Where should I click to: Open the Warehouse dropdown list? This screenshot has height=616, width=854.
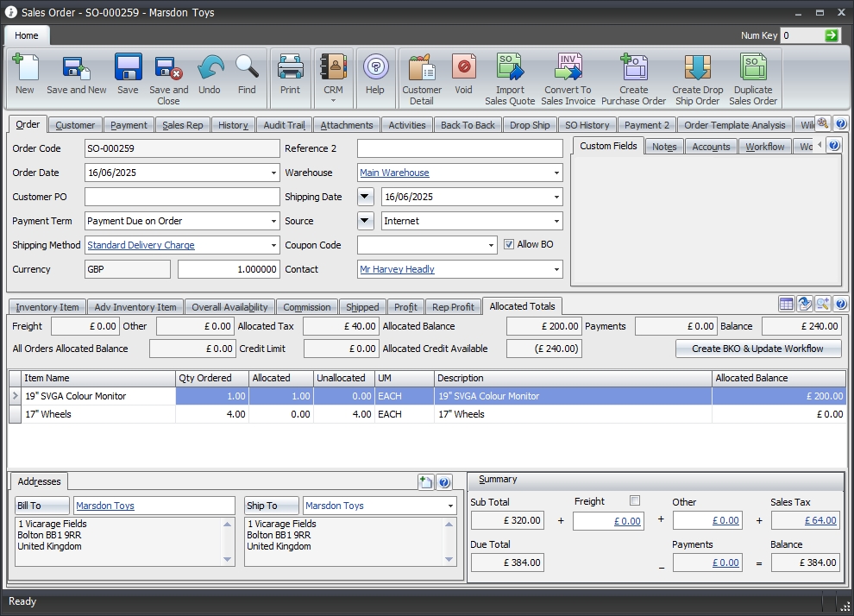[x=556, y=173]
